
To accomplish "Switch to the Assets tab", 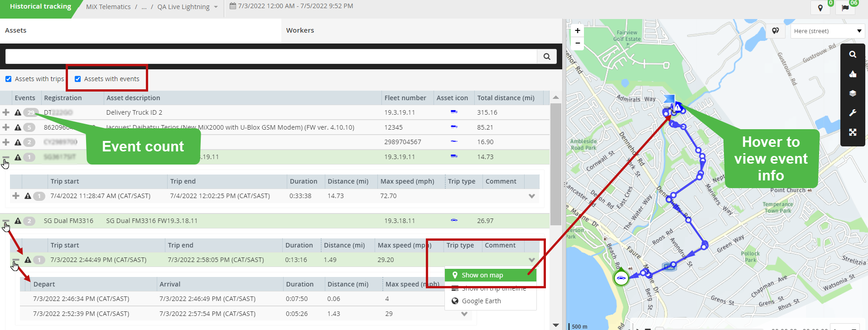I will point(16,30).
